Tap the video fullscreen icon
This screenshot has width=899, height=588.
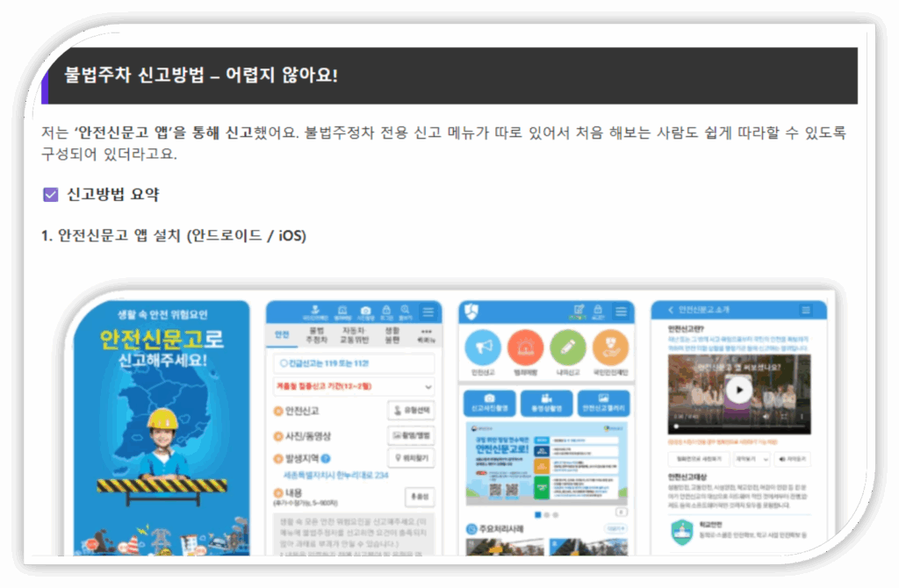coord(784,417)
